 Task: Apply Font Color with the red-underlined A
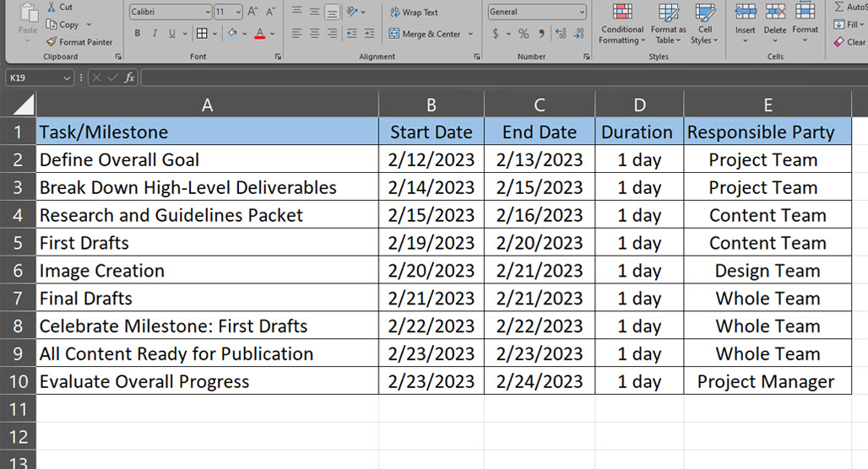(259, 33)
